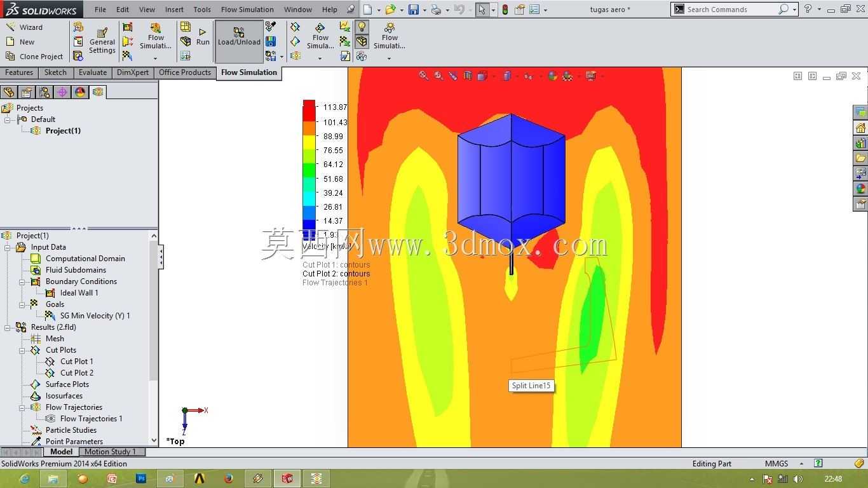Open Firefox from the taskbar
This screenshot has height=488, width=868.
click(228, 478)
